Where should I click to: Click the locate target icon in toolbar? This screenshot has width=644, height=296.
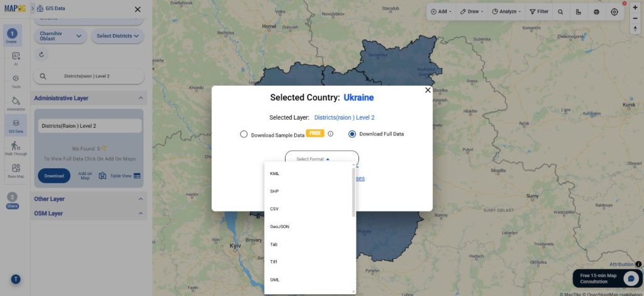[x=614, y=11]
